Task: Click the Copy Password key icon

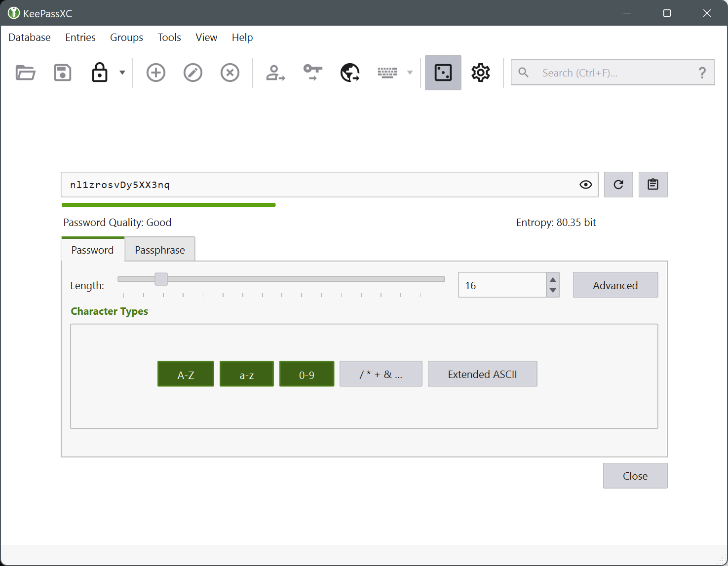Action: 312,73
